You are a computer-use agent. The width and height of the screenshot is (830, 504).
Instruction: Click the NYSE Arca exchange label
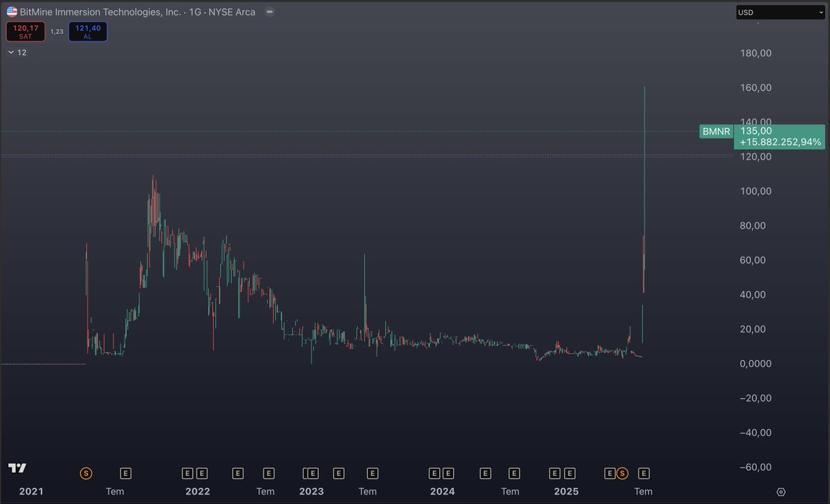pyautogui.click(x=230, y=12)
